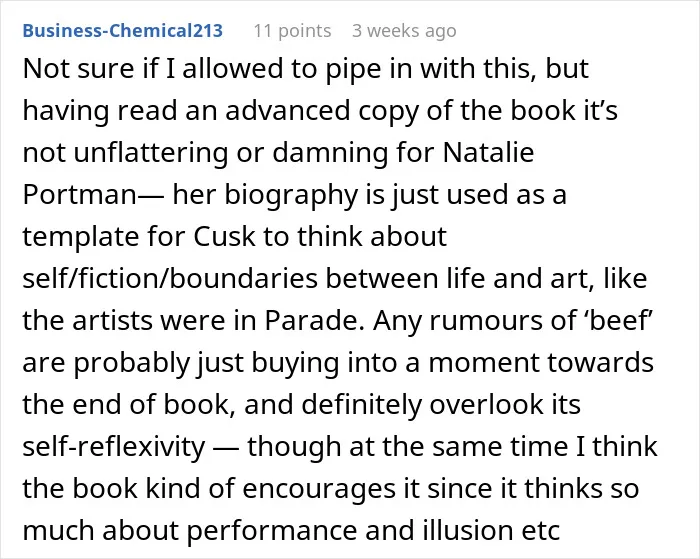Screen dimensions: 700x559
Task: Click the '11 points' score label
Action: (292, 31)
